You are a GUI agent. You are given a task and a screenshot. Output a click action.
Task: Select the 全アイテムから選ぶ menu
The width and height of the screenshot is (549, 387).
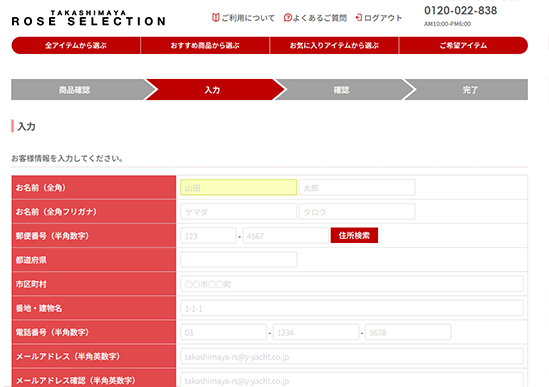76,46
